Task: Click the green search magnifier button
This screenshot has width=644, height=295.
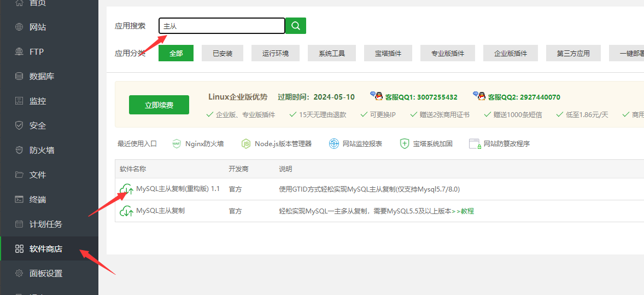Action: [296, 26]
